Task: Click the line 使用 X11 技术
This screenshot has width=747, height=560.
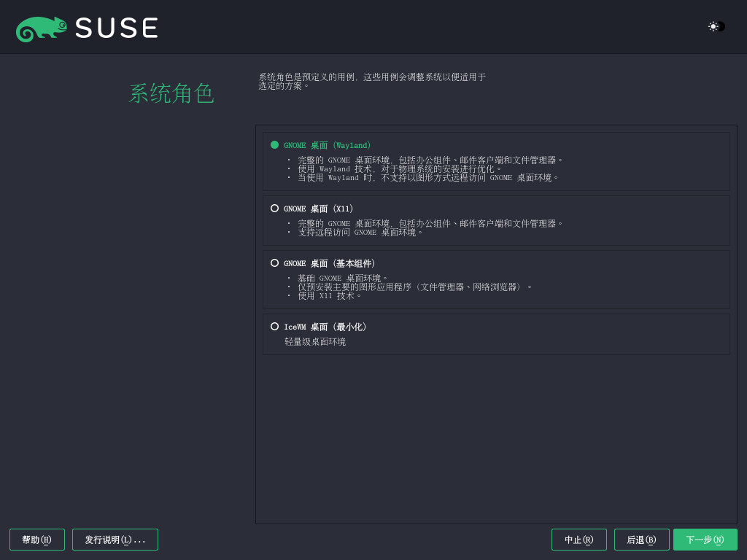Action: (329, 296)
